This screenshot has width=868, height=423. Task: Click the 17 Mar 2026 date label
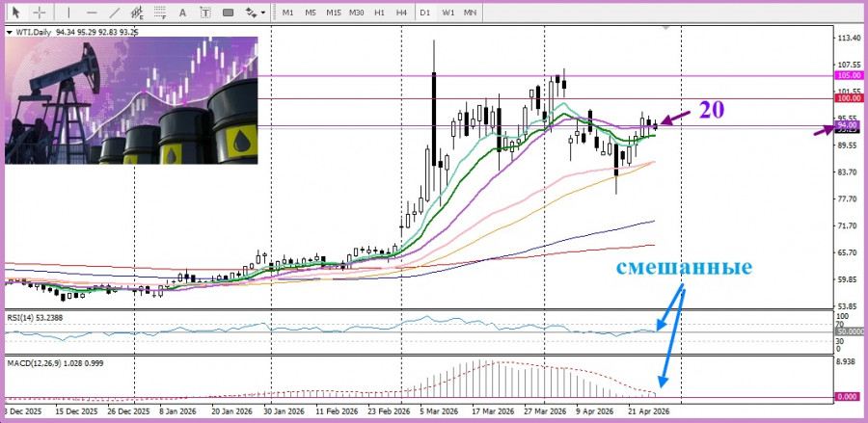pyautogui.click(x=493, y=412)
